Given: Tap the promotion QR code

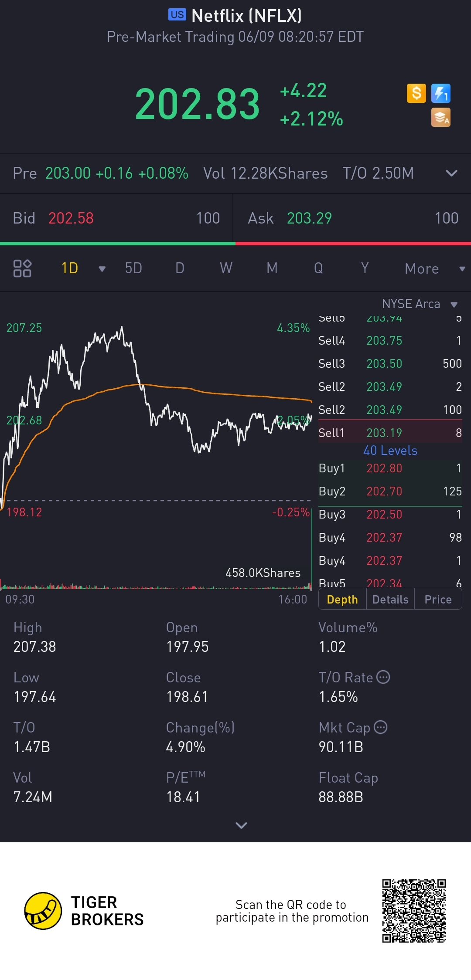Looking at the screenshot, I should (x=414, y=911).
